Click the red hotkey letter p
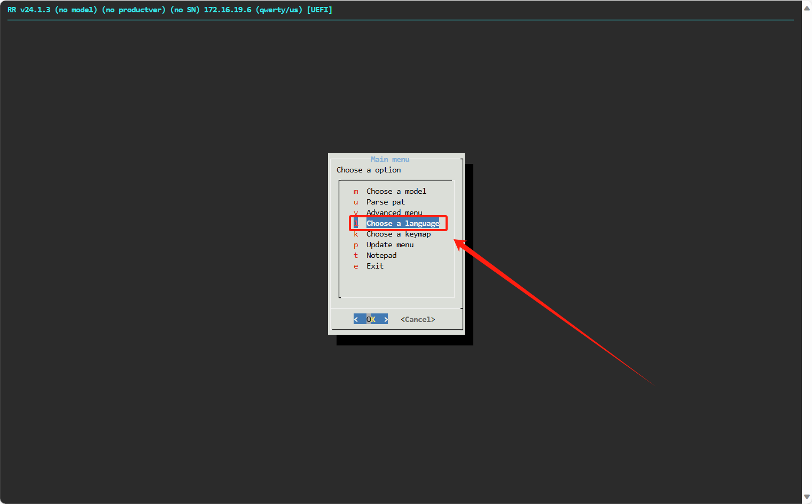 point(356,245)
